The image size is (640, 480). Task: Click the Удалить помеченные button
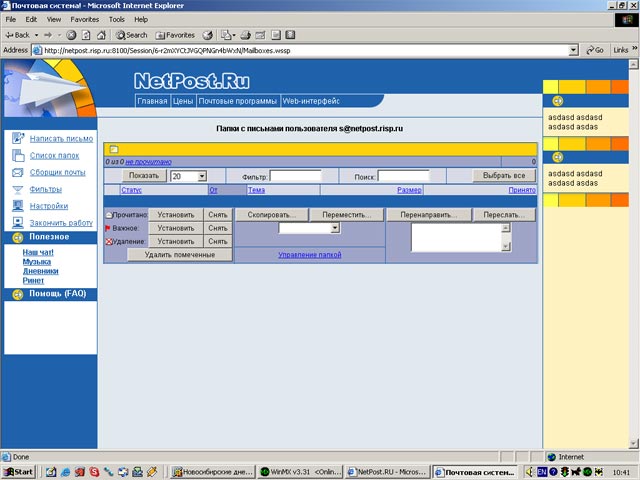(180, 255)
